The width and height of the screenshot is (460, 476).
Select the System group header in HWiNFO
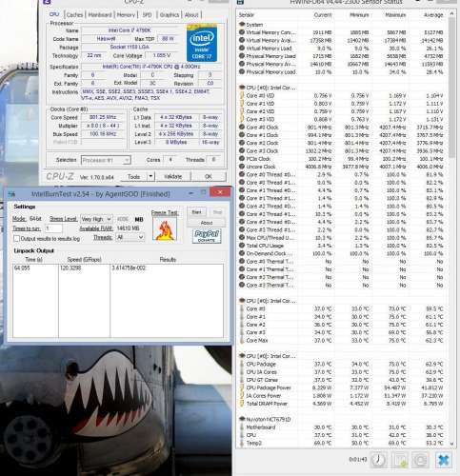(x=254, y=25)
